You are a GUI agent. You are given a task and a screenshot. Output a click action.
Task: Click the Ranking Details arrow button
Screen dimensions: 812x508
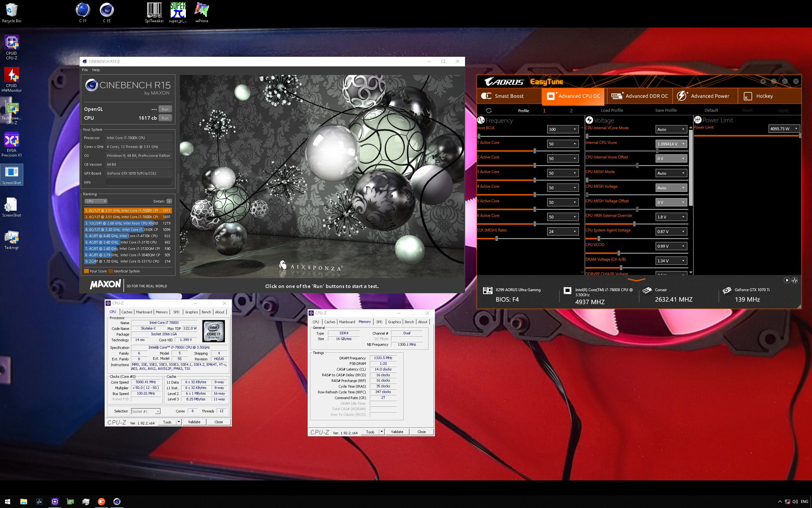point(169,201)
